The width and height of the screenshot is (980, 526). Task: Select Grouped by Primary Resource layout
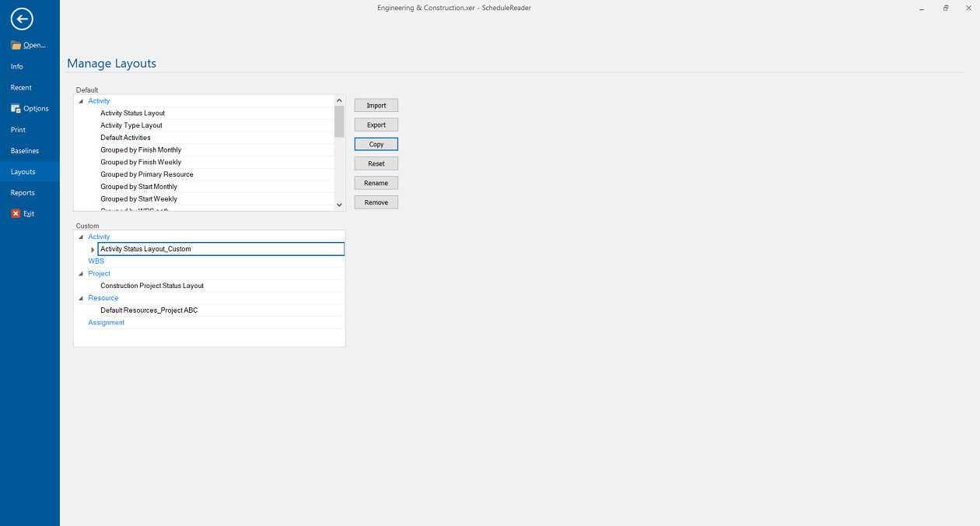[x=147, y=174]
